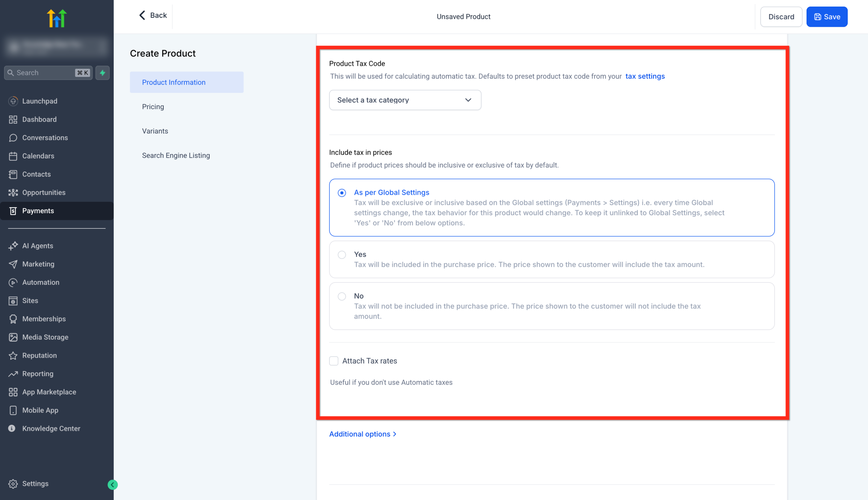Open the Payments section
The height and width of the screenshot is (500, 868).
pyautogui.click(x=38, y=211)
